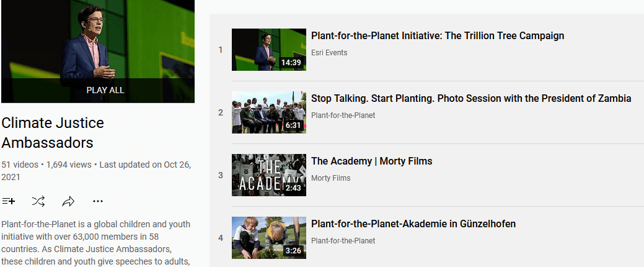
Task: Click the Climate Justice Ambassadors playlist title
Action: 53,132
